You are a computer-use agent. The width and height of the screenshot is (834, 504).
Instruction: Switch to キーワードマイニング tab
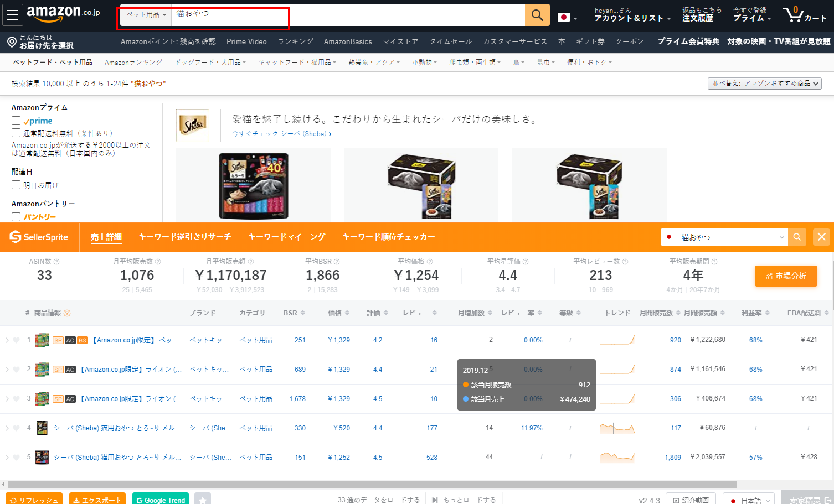[287, 237]
